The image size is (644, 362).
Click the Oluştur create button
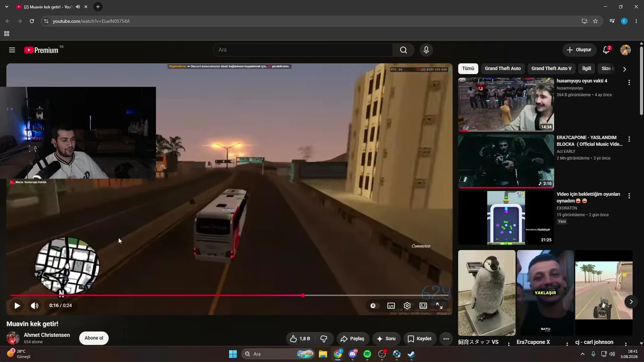click(x=579, y=50)
